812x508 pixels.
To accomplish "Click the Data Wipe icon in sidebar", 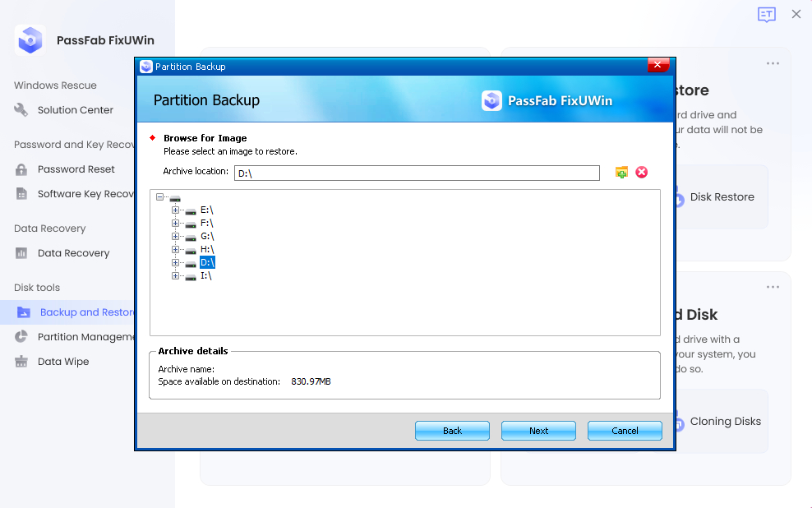I will pyautogui.click(x=21, y=361).
